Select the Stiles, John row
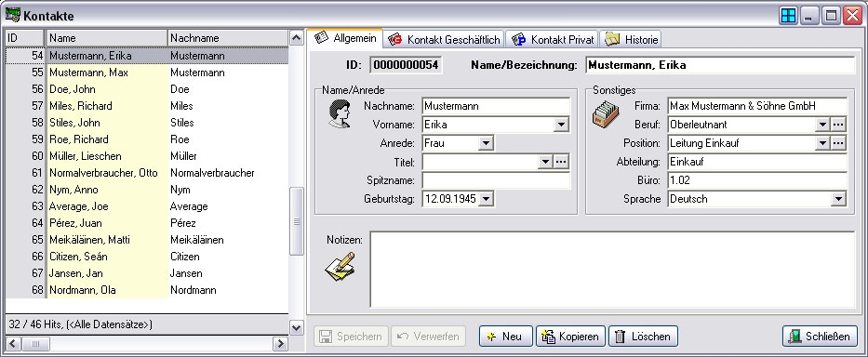 coord(147,123)
